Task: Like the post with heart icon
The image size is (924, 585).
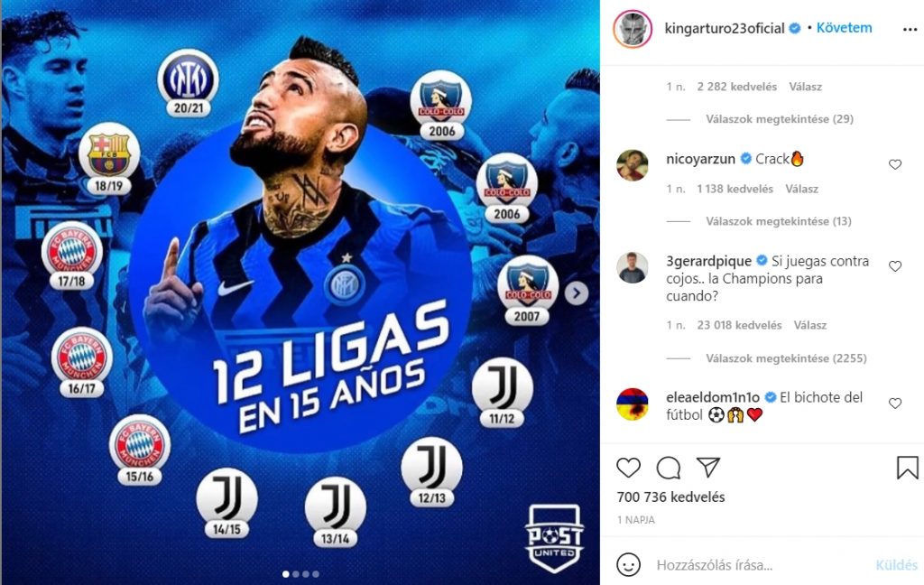Action: click(628, 468)
